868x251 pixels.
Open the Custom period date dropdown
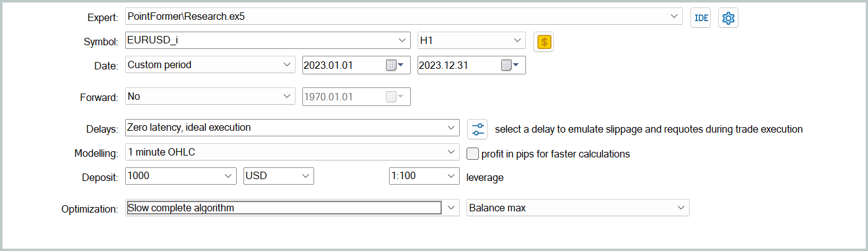tap(287, 64)
